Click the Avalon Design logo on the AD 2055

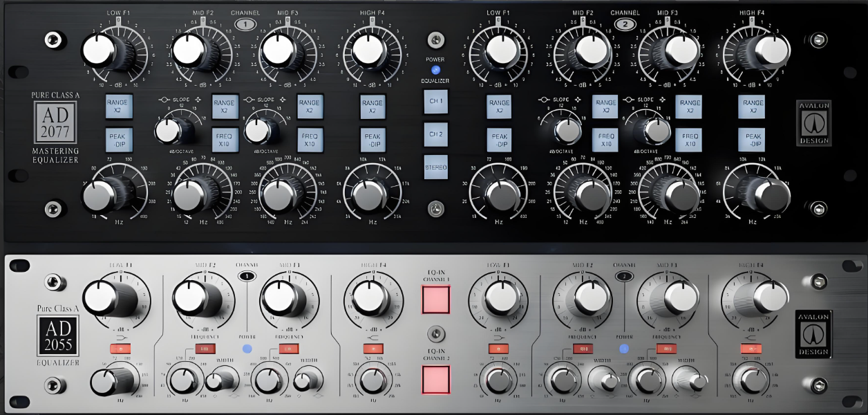coord(813,333)
